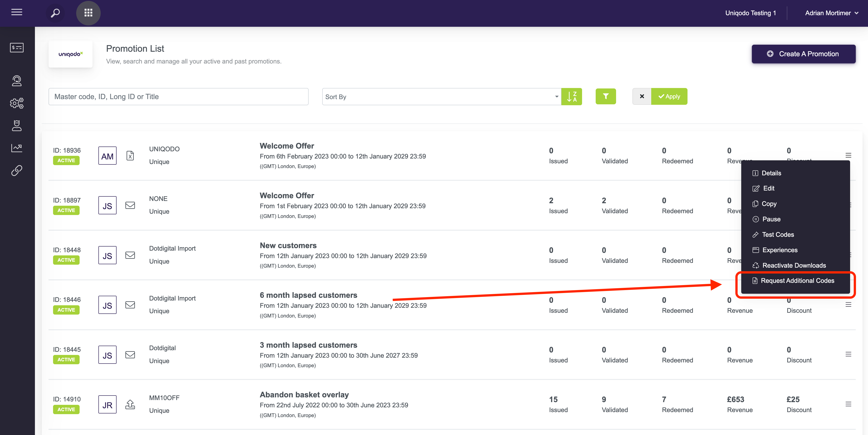Open the analytics chart sidebar icon

click(x=17, y=148)
